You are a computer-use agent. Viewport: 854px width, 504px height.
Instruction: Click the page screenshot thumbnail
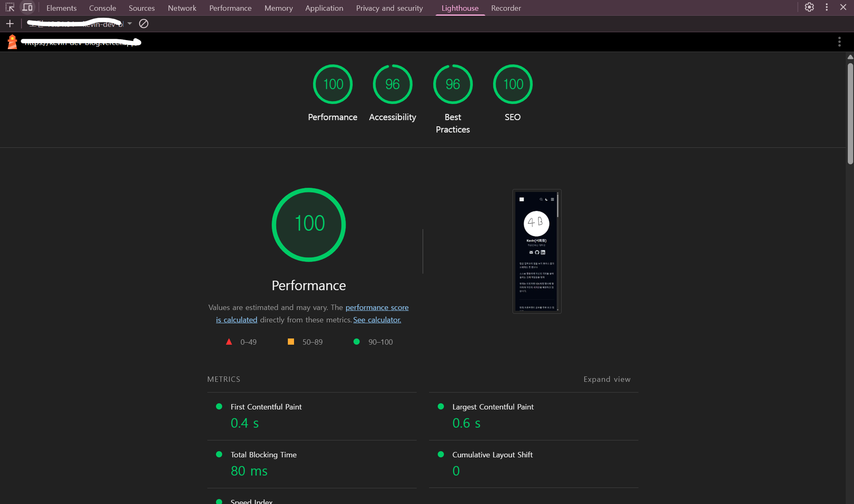[536, 251]
